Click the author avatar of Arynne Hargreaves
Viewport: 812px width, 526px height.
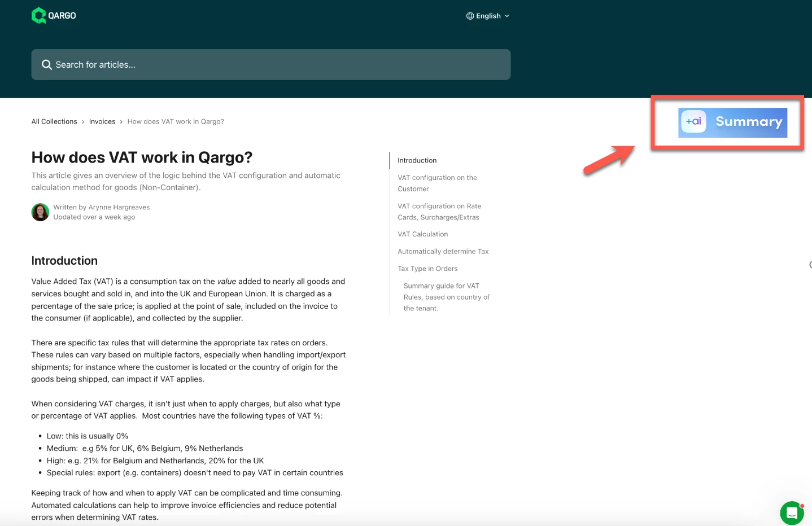pos(40,212)
